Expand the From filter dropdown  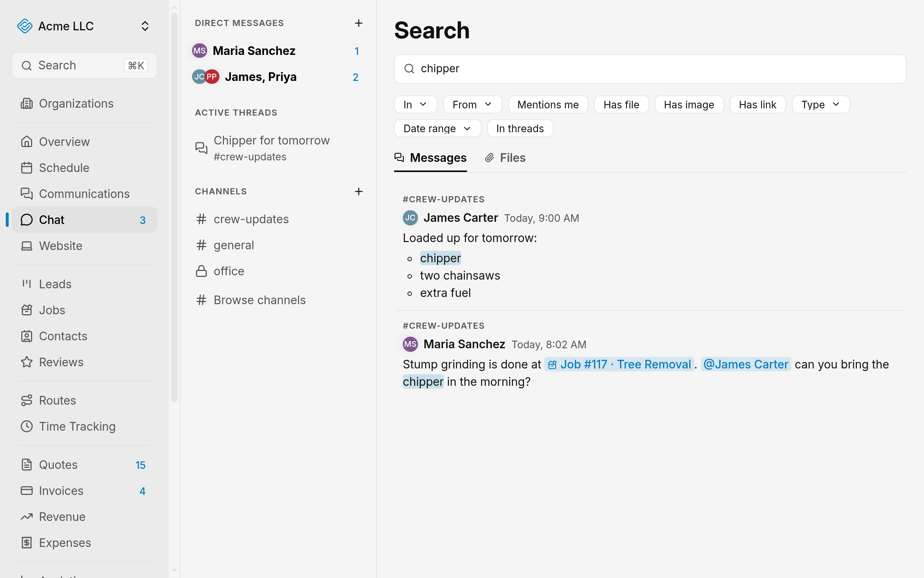[472, 105]
